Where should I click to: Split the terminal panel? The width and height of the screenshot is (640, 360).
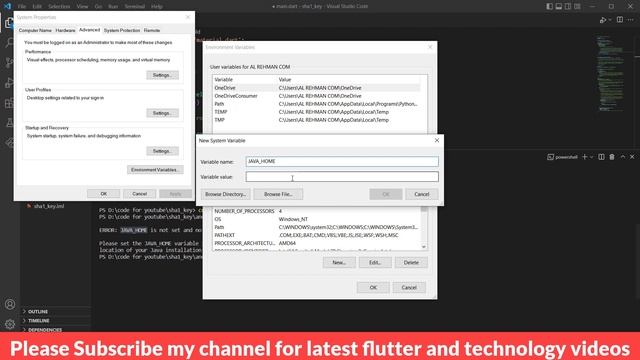pos(601,157)
